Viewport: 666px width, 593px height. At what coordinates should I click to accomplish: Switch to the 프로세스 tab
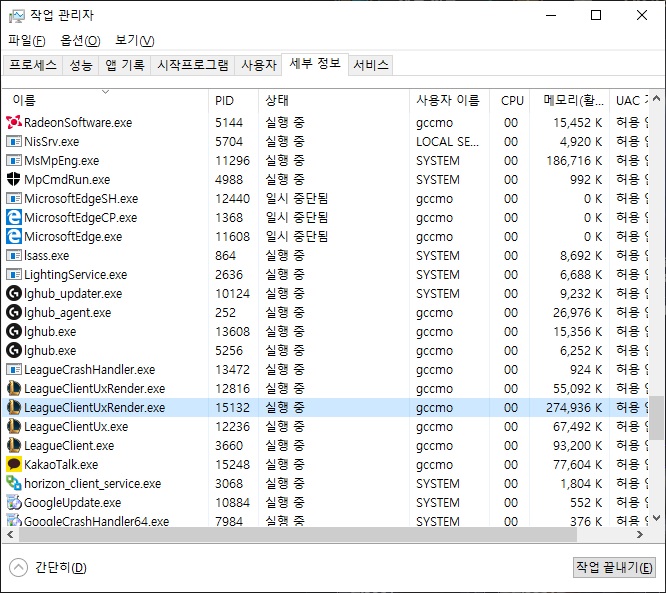(x=33, y=65)
